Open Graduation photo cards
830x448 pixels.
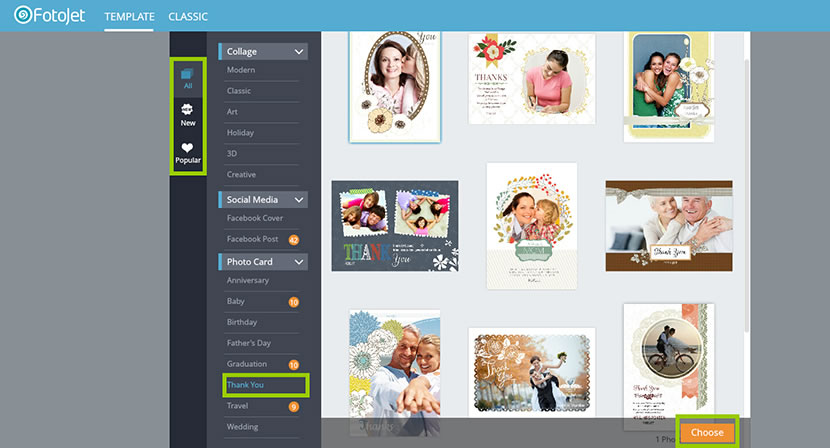(247, 364)
